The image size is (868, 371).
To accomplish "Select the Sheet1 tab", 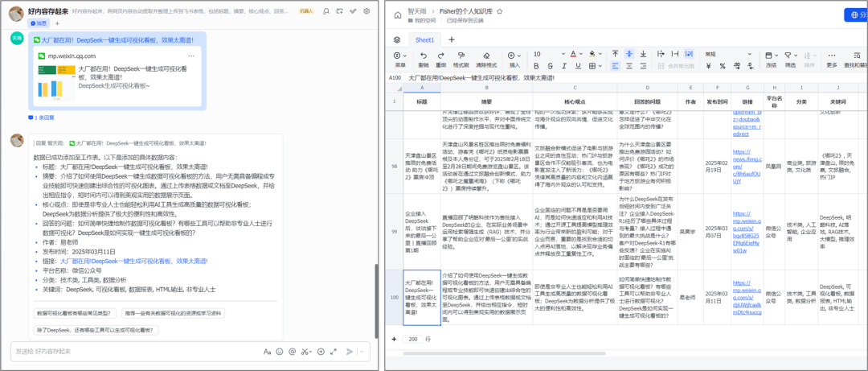I will [x=424, y=39].
